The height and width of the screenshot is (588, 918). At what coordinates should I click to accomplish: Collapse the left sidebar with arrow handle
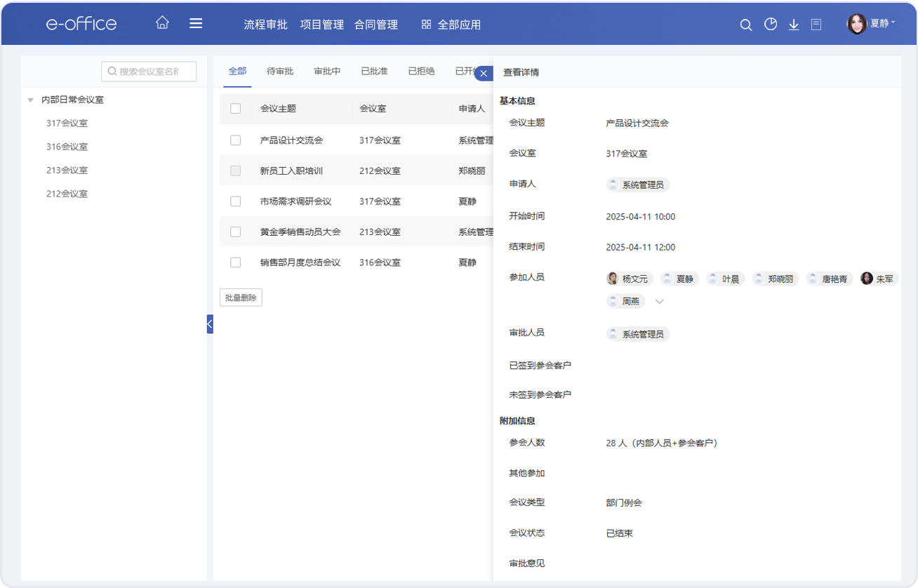click(x=209, y=324)
